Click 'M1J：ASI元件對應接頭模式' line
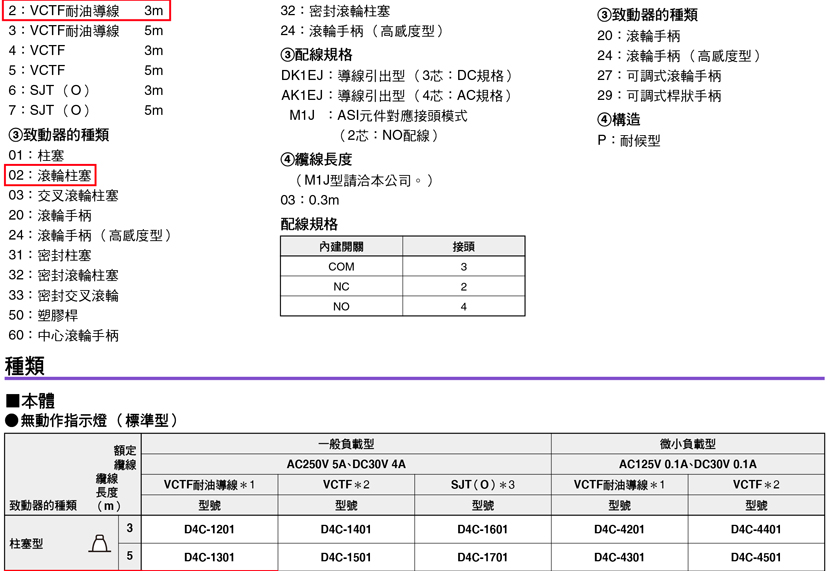 click(x=378, y=115)
